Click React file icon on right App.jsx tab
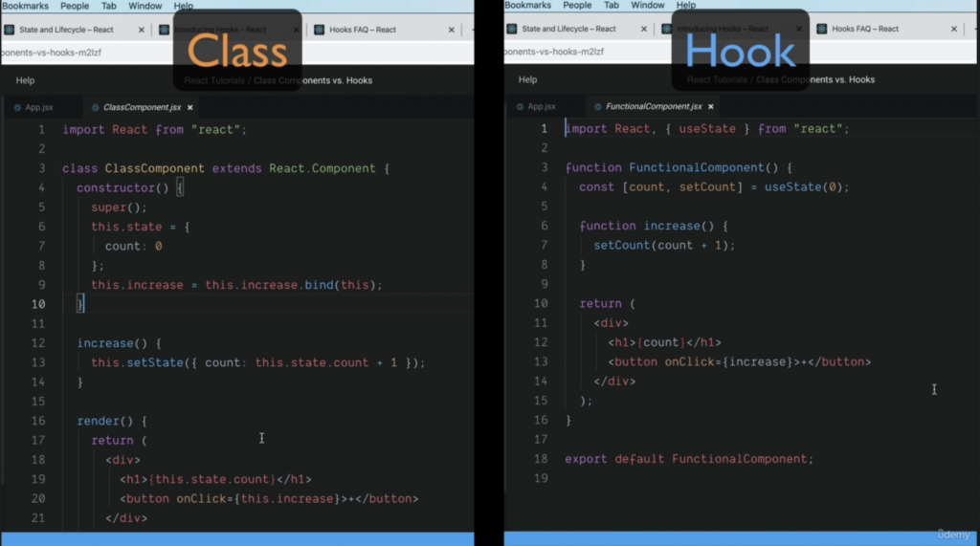980x546 pixels. point(520,107)
